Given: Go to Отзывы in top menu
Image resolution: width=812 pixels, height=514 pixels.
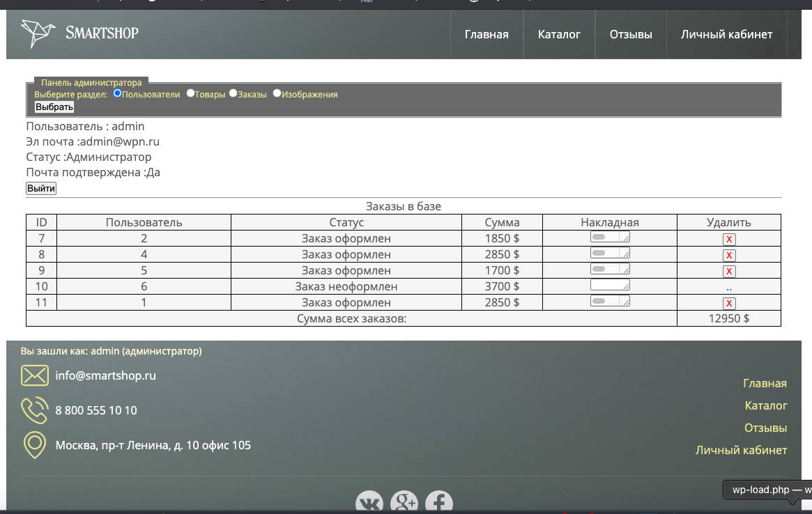Looking at the screenshot, I should (x=631, y=34).
